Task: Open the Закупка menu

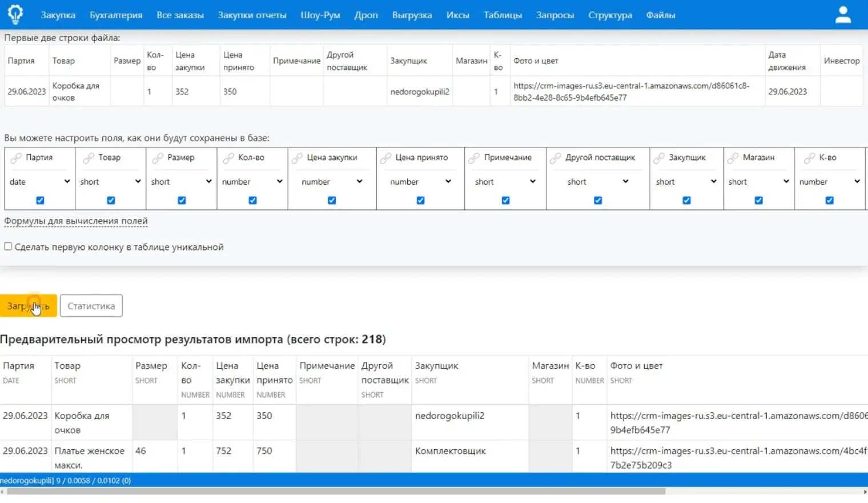Action: coord(58,15)
